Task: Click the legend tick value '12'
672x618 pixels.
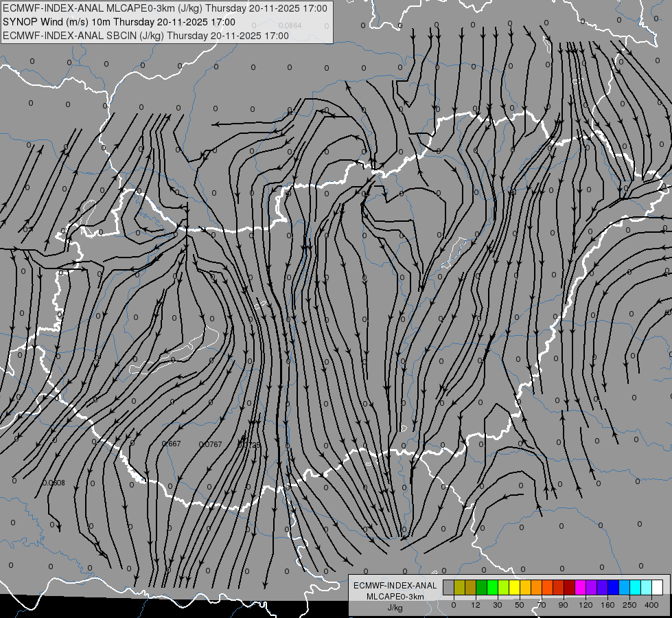Action: pyautogui.click(x=476, y=605)
